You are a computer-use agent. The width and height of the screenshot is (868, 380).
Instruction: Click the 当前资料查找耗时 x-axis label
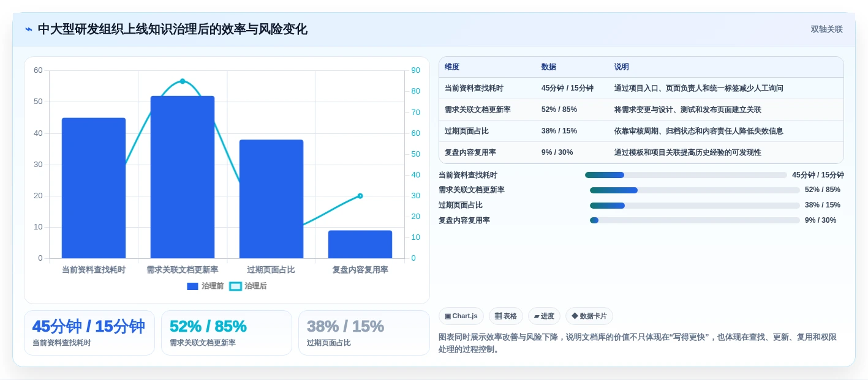tap(94, 270)
